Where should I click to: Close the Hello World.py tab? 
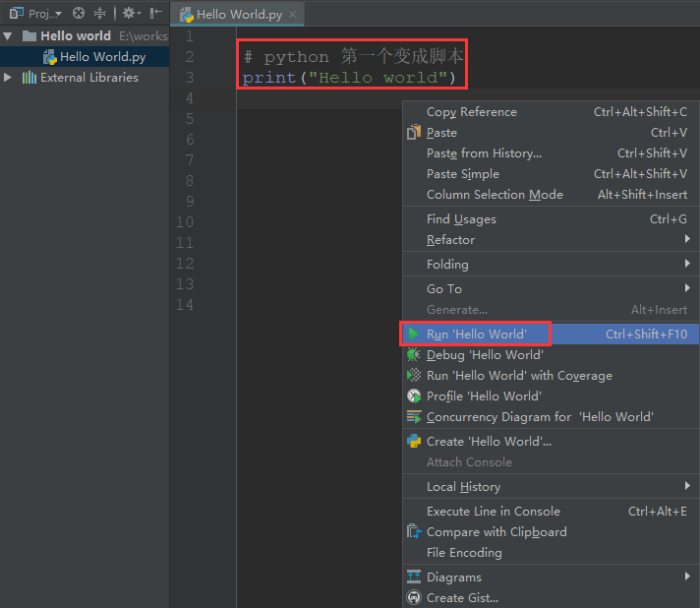tap(292, 15)
